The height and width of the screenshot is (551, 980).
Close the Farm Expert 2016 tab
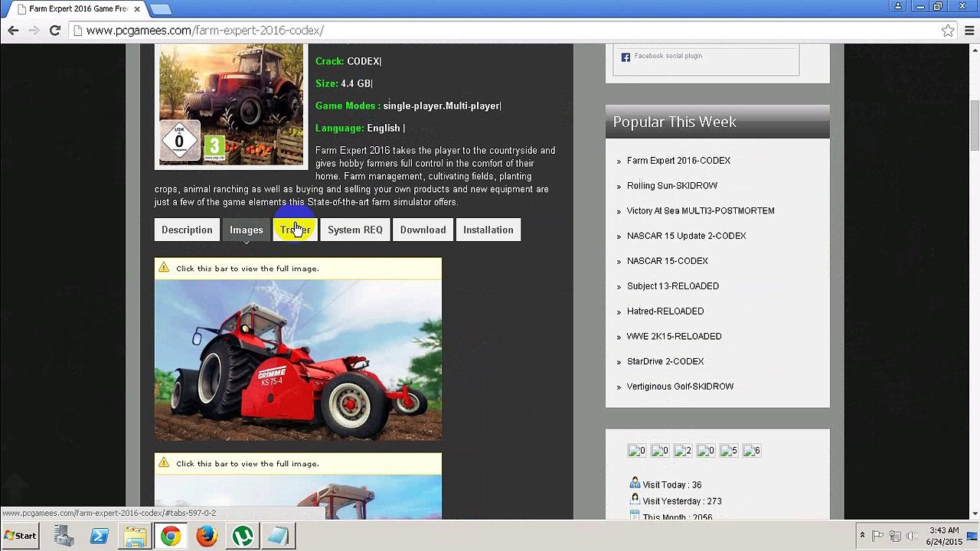coord(137,9)
